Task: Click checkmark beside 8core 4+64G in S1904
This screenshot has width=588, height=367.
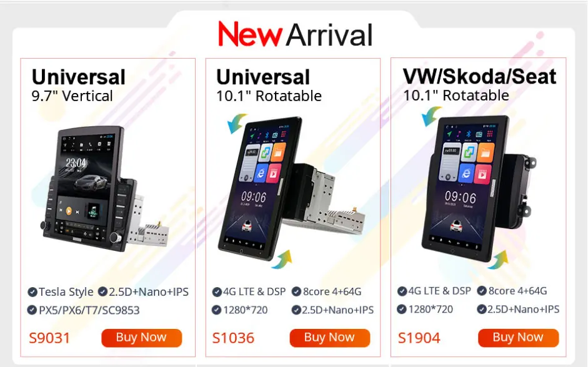Action: [x=482, y=291]
